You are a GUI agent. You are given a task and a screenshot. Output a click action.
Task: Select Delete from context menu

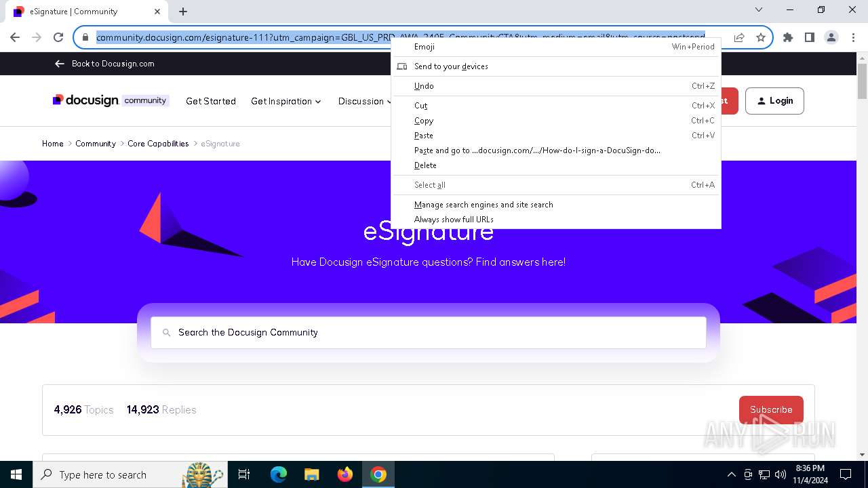coord(556,165)
